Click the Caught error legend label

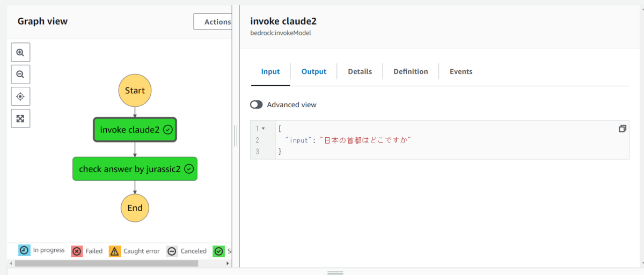click(x=142, y=251)
